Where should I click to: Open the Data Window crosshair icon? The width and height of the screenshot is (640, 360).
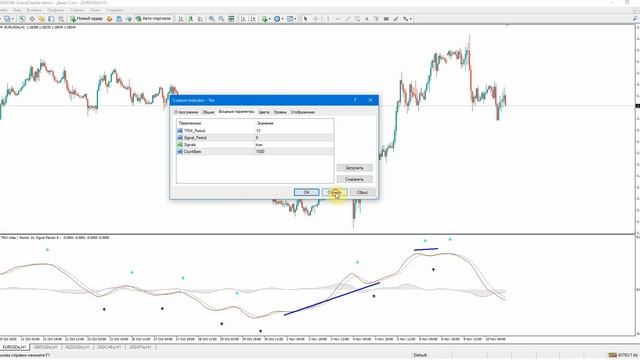[32, 19]
